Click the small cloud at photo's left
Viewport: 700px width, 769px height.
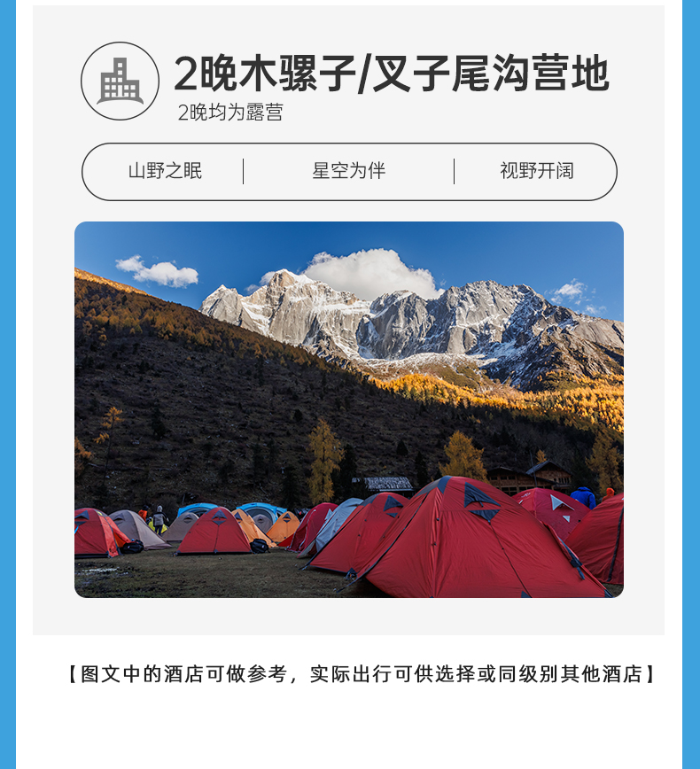pyautogui.click(x=157, y=271)
